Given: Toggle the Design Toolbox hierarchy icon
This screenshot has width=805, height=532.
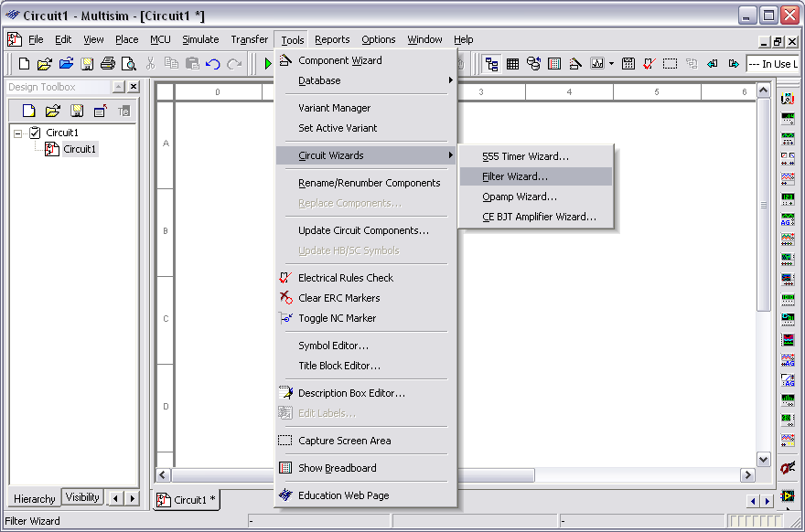Looking at the screenshot, I should click(492, 64).
